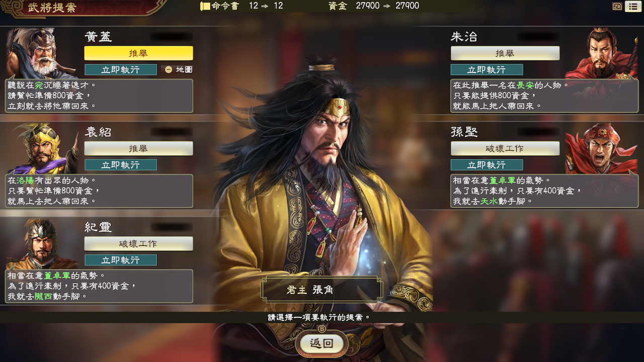Image resolution: width=644 pixels, height=362 pixels.
Task: Click the 命令書 scroll icon
Action: click(205, 6)
